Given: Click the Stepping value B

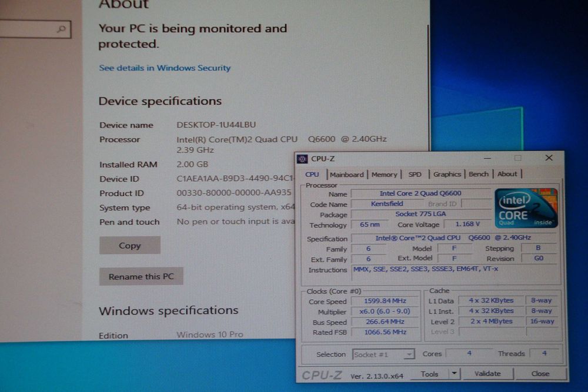Looking at the screenshot, I should (x=538, y=247).
